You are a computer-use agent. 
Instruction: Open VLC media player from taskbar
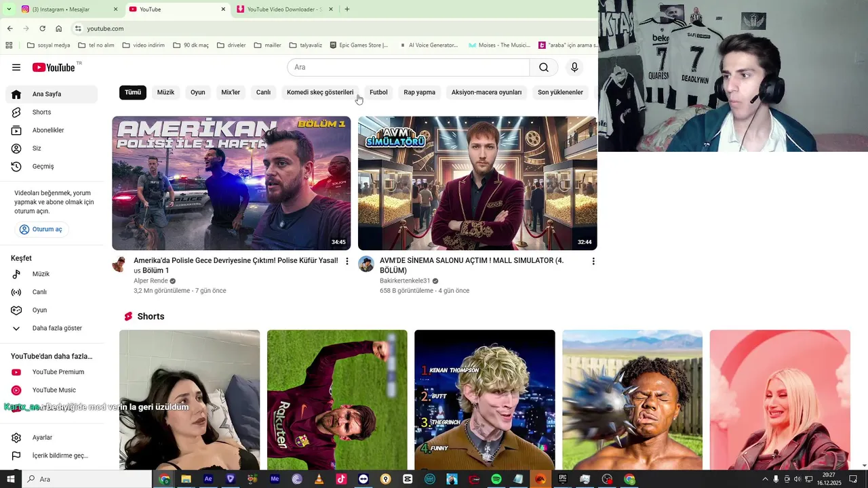click(319, 479)
